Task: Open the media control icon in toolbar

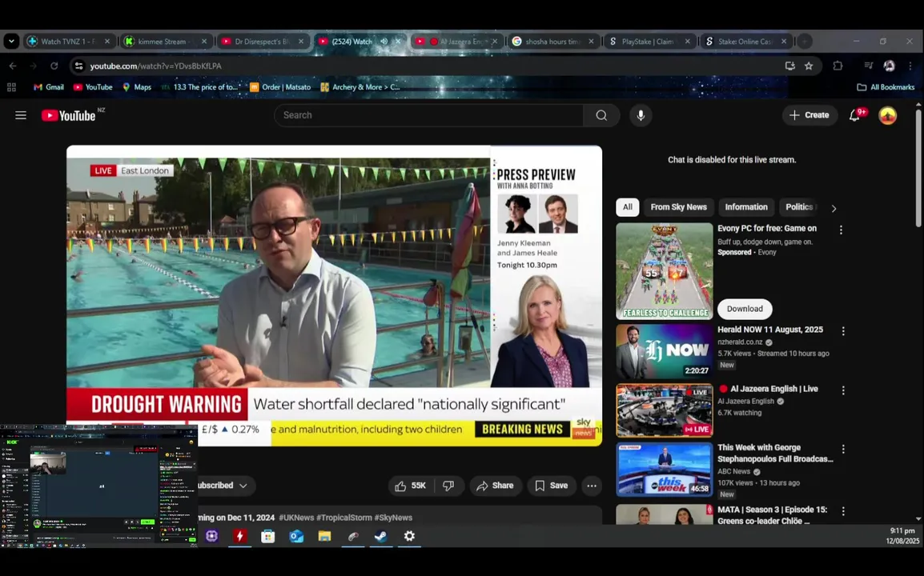Action: 868,66
